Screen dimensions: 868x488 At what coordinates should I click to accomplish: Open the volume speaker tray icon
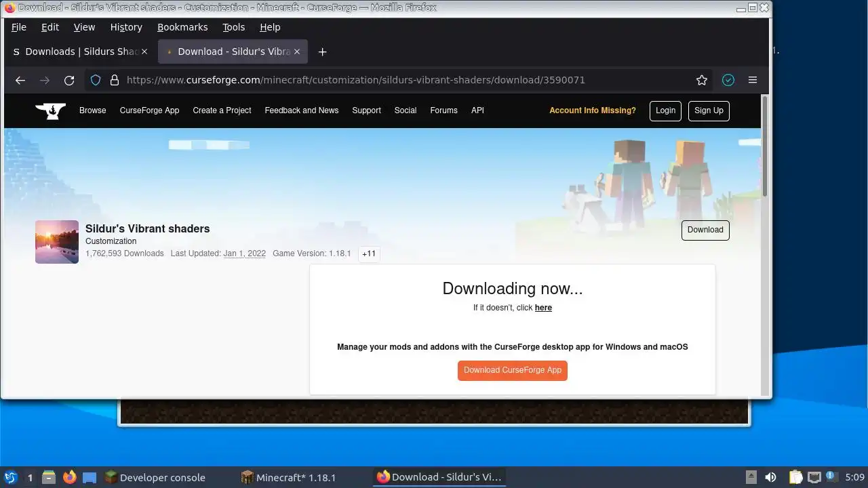[771, 477]
